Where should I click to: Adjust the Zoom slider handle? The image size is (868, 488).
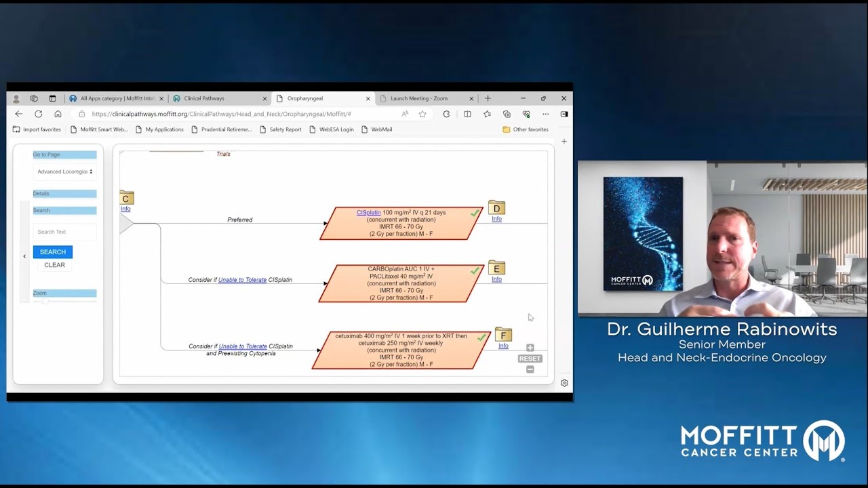coord(45,302)
